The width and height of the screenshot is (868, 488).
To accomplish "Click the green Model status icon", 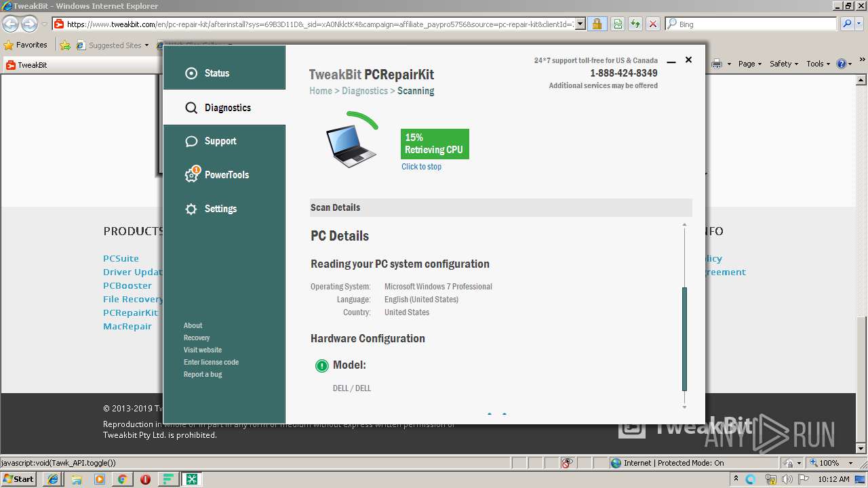I will click(x=322, y=366).
